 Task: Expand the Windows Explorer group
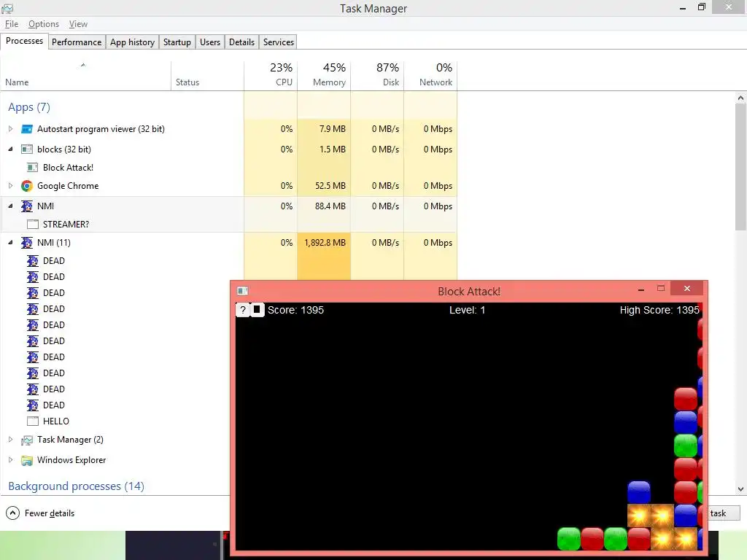10,461
